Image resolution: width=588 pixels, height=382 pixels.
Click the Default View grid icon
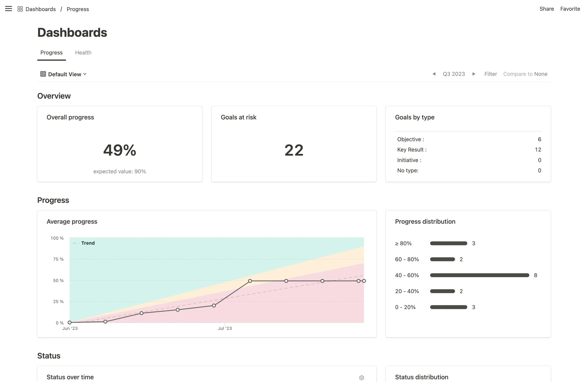click(x=43, y=74)
